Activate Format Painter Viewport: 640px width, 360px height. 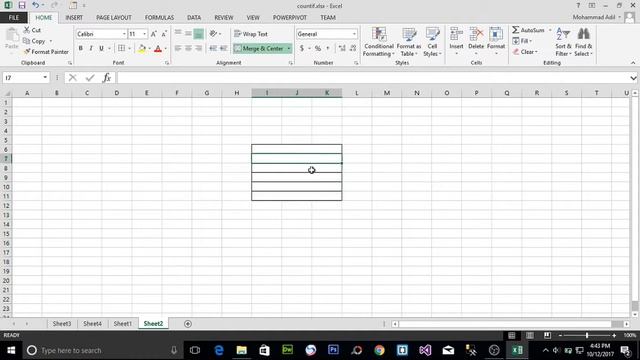point(46,52)
